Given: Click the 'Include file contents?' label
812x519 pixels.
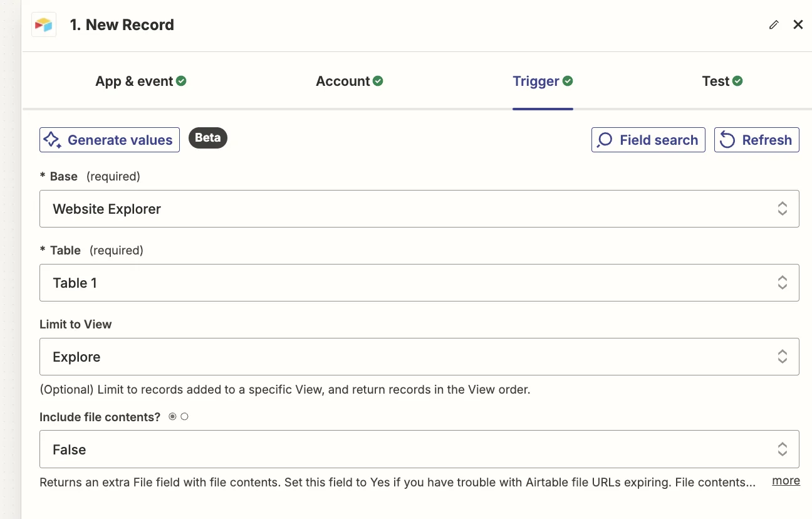Looking at the screenshot, I should click(x=100, y=417).
